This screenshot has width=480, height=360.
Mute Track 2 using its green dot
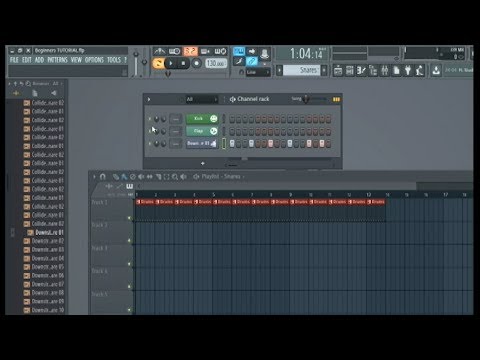(x=129, y=241)
